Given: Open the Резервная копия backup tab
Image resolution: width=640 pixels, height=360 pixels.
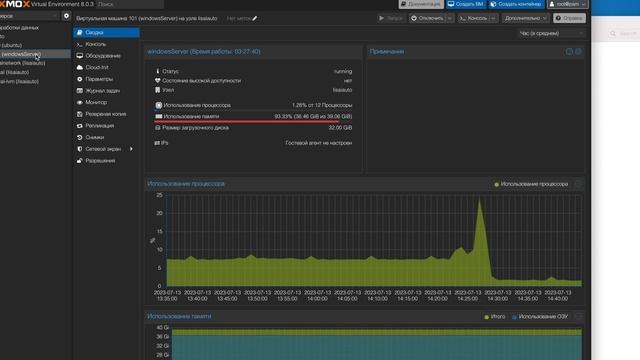Looking at the screenshot, I should coord(106,114).
